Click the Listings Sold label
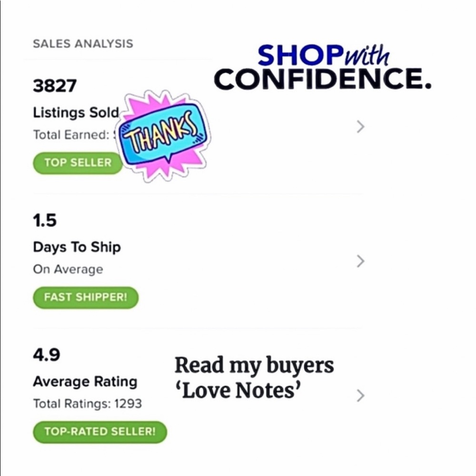The image size is (476, 476). click(x=76, y=112)
